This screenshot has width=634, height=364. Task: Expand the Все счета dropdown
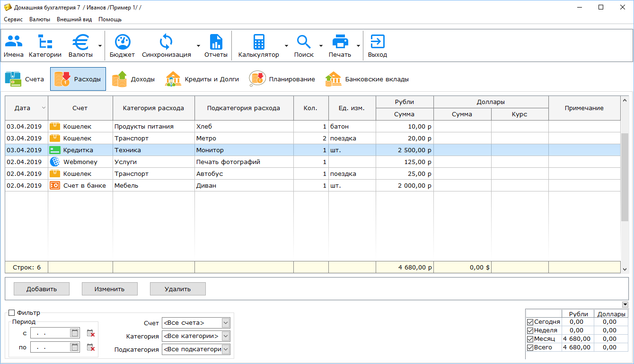(x=226, y=323)
